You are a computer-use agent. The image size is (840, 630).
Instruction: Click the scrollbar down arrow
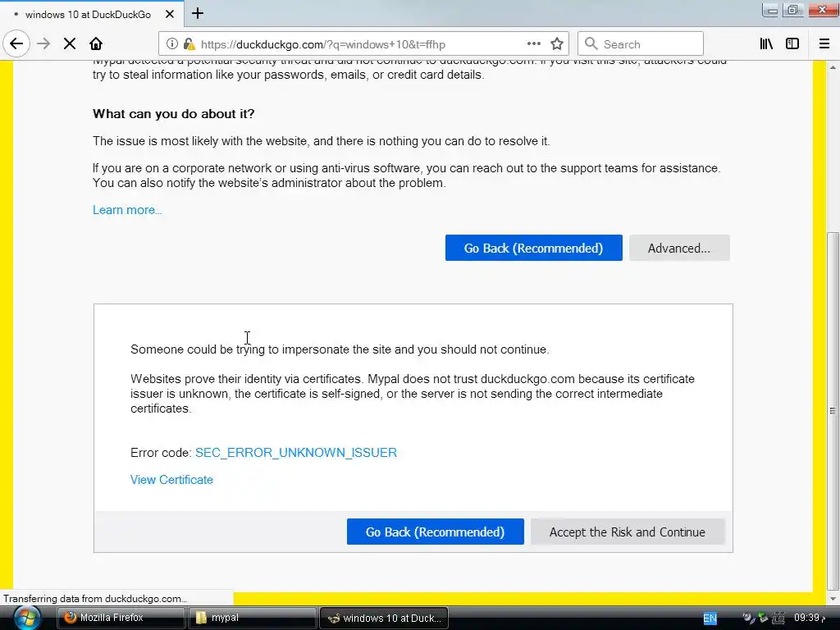pos(833,598)
